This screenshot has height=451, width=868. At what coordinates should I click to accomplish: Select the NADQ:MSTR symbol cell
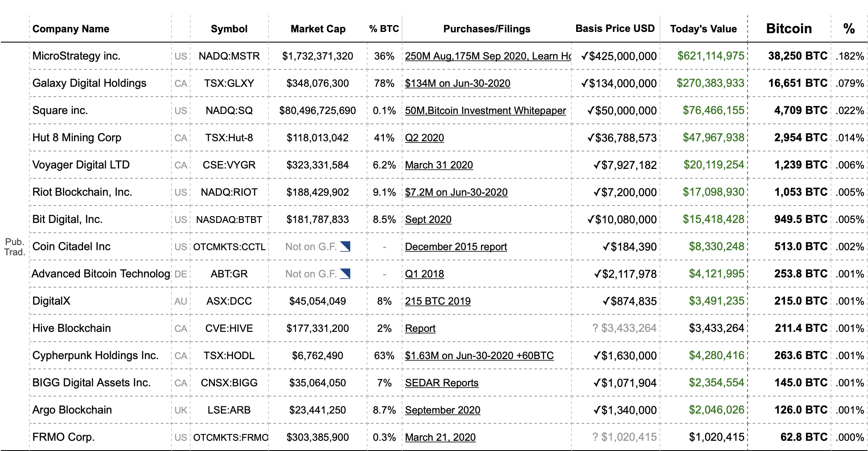tap(229, 56)
